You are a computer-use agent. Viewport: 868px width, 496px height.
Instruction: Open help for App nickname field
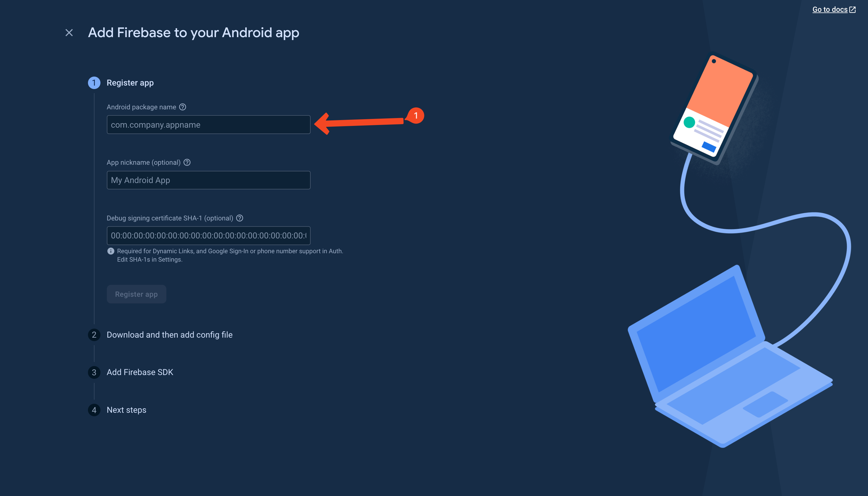point(187,162)
